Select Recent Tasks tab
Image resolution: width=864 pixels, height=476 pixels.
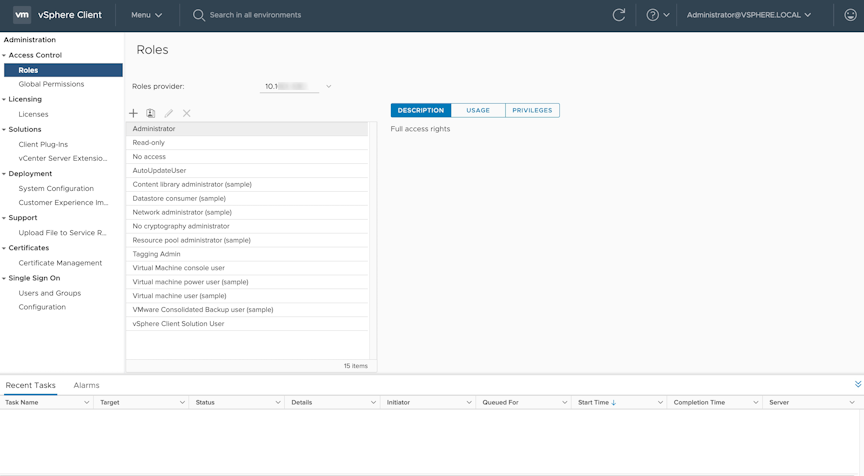coord(30,385)
